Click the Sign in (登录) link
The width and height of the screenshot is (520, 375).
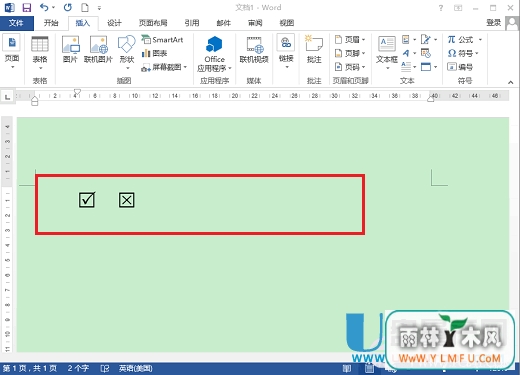tap(494, 23)
